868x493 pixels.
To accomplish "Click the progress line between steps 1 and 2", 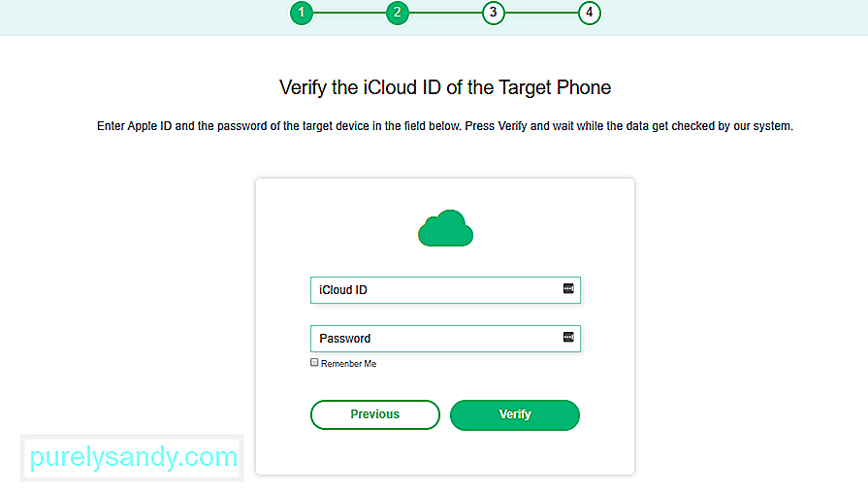I will (x=349, y=13).
